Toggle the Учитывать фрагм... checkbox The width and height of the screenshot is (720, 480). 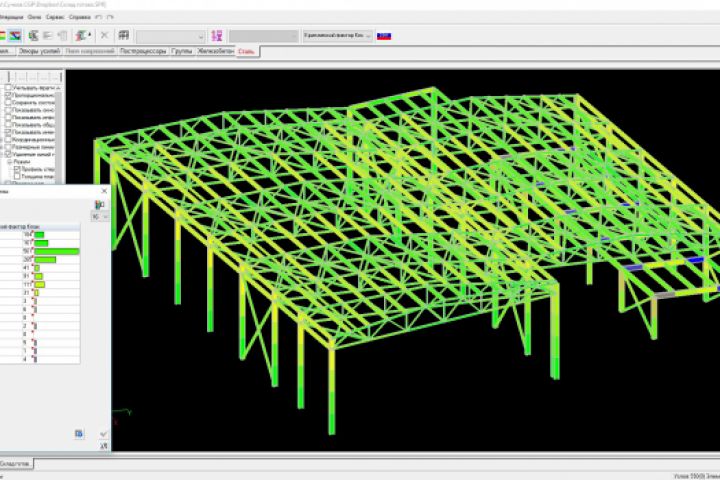point(8,87)
